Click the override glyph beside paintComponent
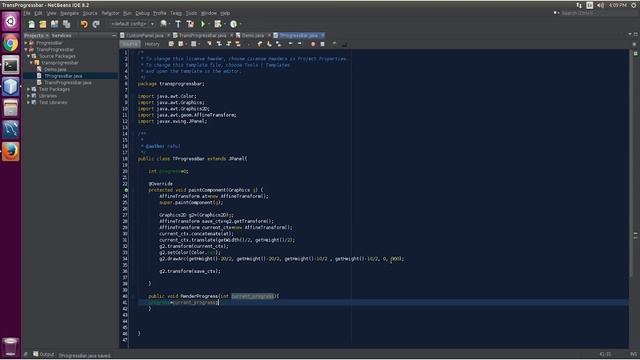Viewport: 640px width, 360px height. (126, 190)
